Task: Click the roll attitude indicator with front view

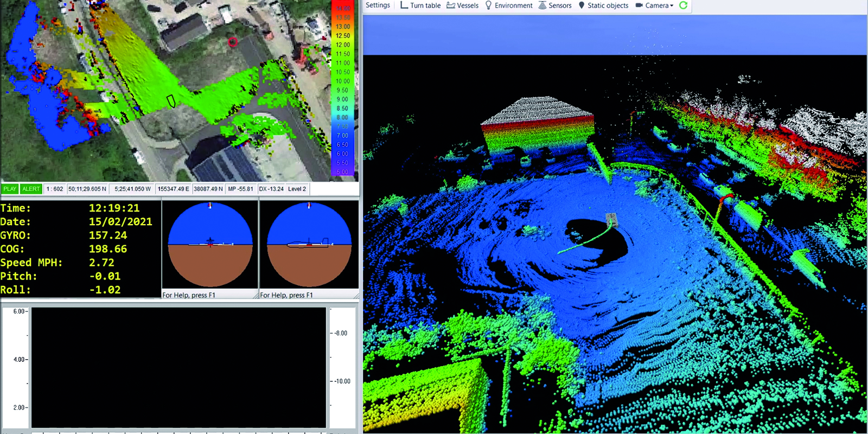Action: point(210,245)
